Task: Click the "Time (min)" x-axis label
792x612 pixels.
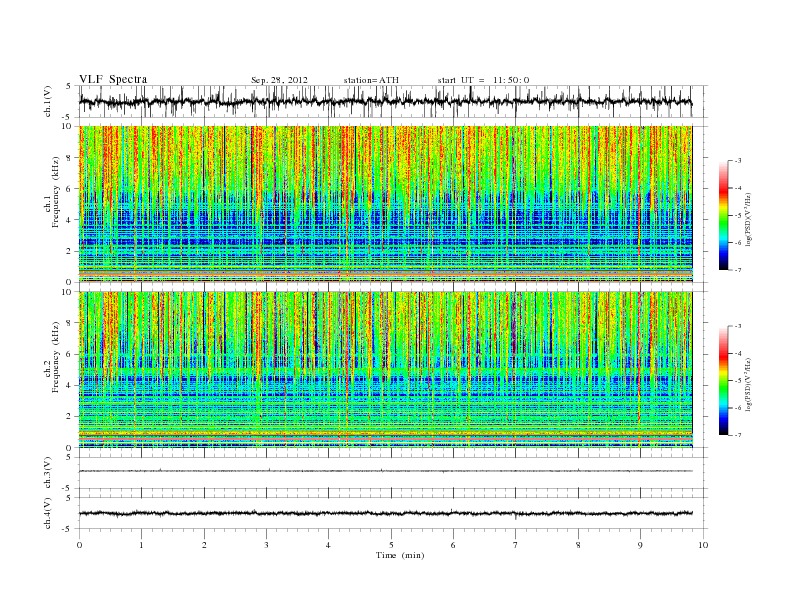Action: [400, 555]
